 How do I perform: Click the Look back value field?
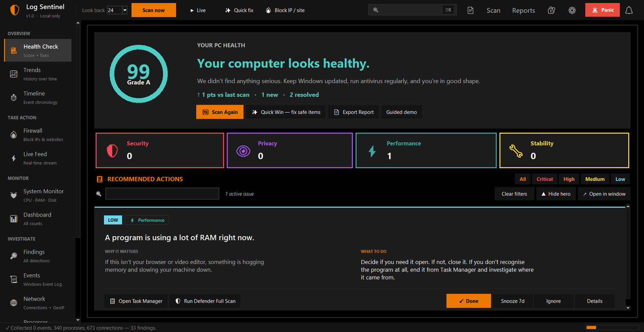114,10
